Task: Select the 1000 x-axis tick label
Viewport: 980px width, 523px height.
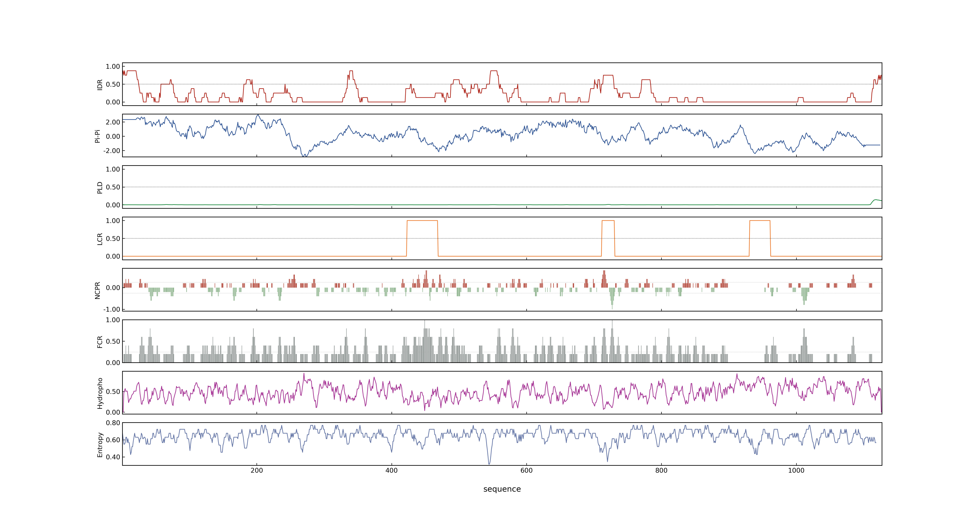Action: [x=796, y=470]
